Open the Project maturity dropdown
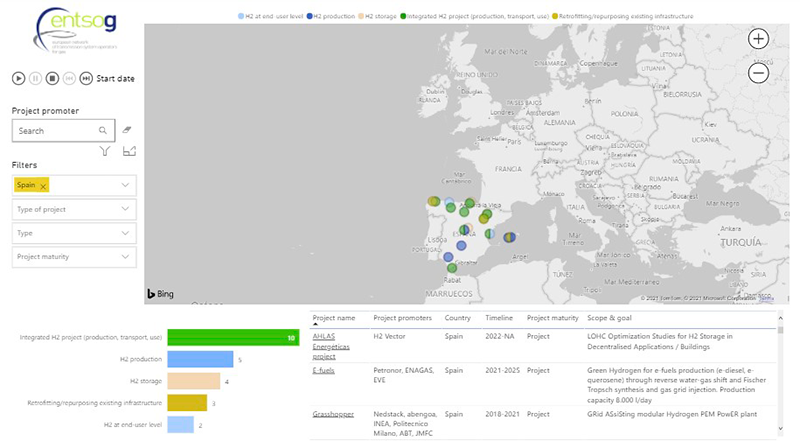The height and width of the screenshot is (441, 800). [x=125, y=257]
